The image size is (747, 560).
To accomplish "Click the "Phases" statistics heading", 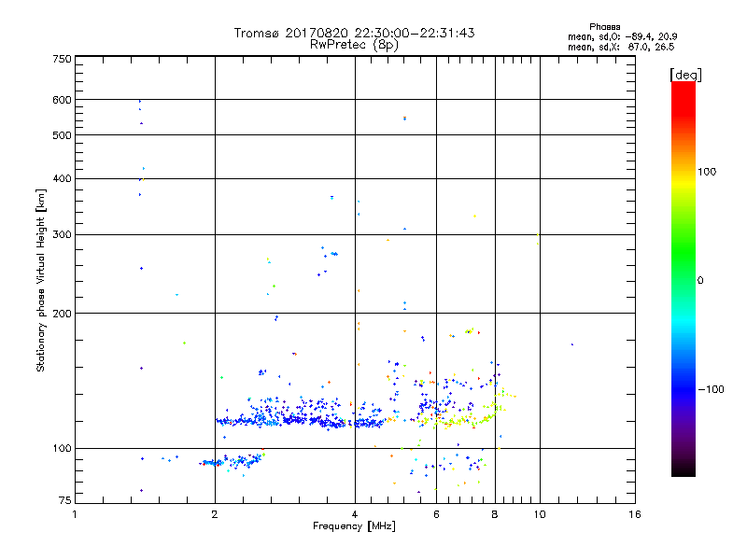I will (604, 27).
